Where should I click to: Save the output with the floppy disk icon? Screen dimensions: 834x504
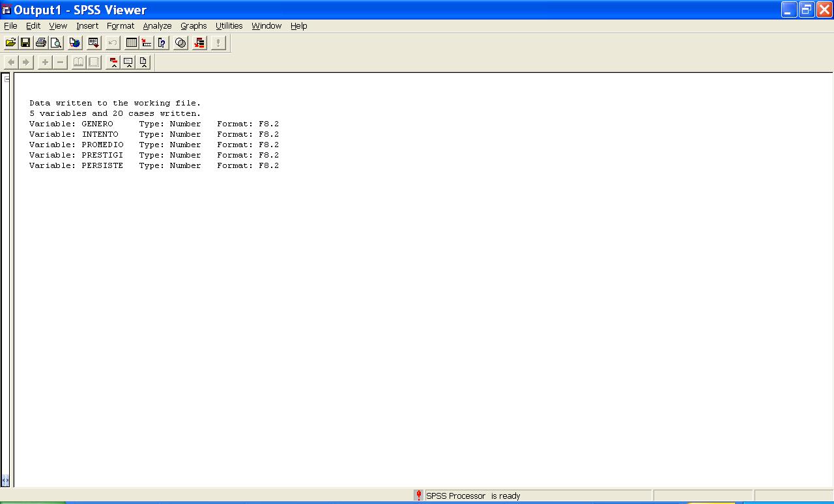[x=25, y=43]
